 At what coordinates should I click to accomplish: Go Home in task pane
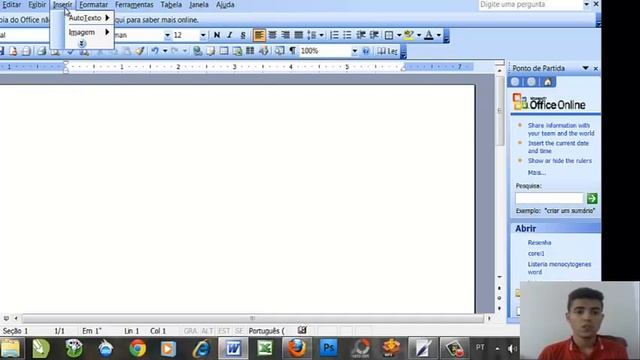point(547,82)
